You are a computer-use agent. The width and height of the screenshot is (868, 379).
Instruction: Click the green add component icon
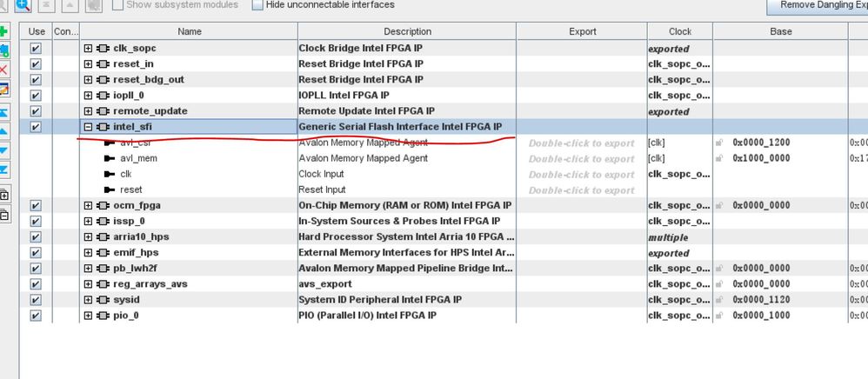tap(3, 32)
